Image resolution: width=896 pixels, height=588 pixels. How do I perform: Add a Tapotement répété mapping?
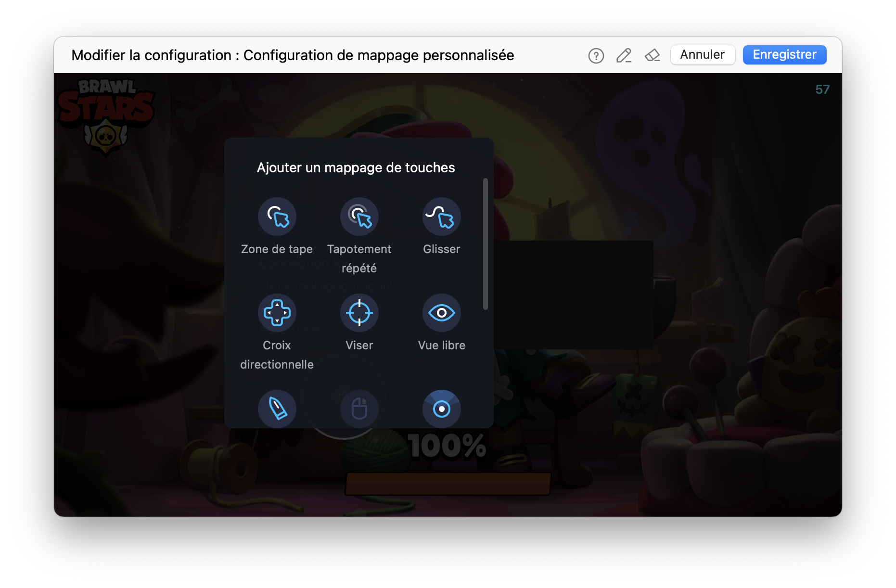click(359, 217)
